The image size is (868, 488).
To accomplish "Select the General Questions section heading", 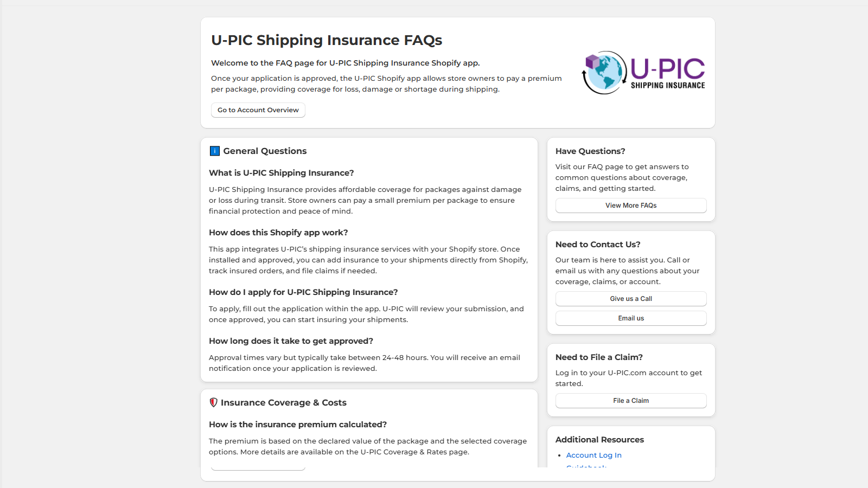I will (x=265, y=151).
